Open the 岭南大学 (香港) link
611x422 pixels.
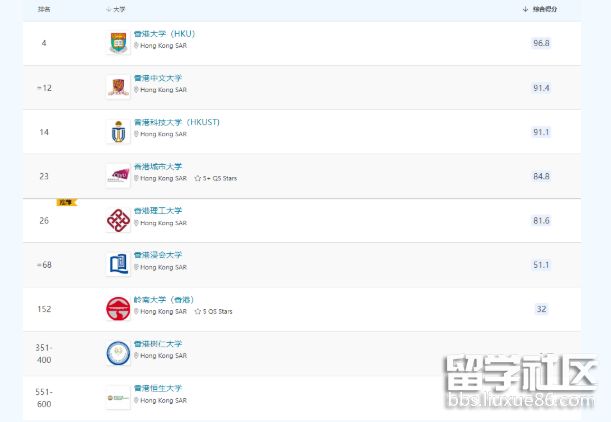coord(164,300)
